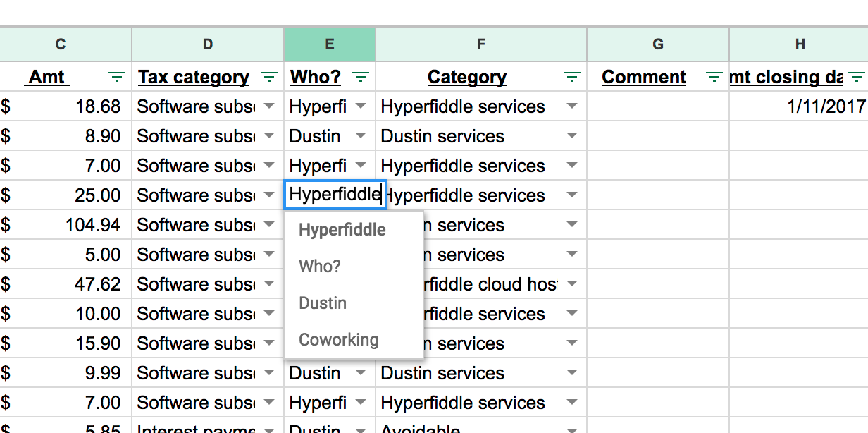Viewport: 868px width, 433px height.
Task: Open the Tax category filter icon
Action: click(x=269, y=77)
